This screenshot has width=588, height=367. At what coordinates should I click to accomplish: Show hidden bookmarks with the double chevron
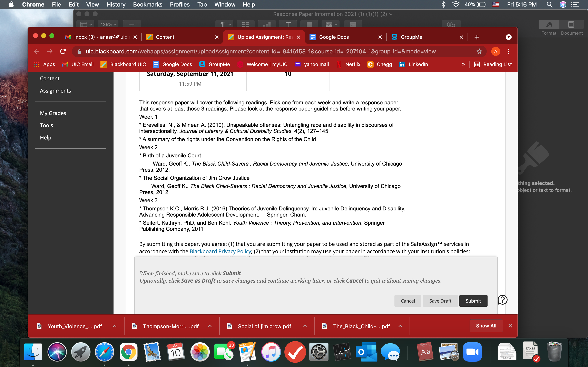click(463, 64)
